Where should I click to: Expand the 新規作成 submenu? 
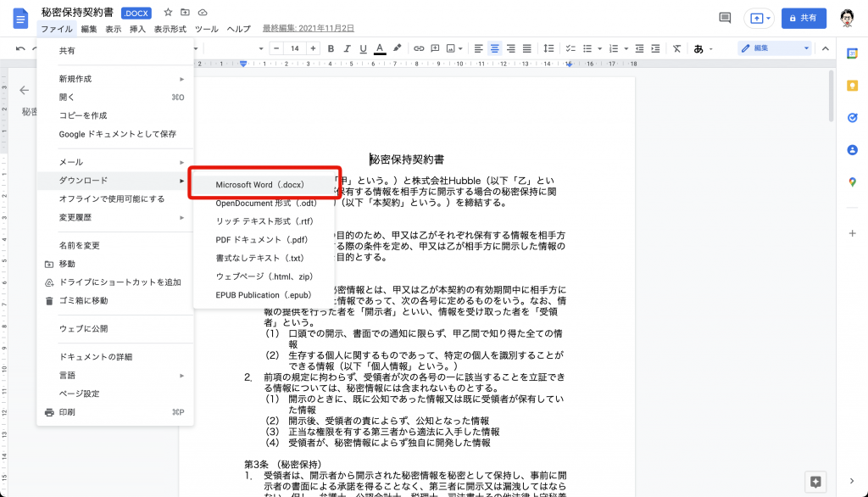[x=115, y=79]
